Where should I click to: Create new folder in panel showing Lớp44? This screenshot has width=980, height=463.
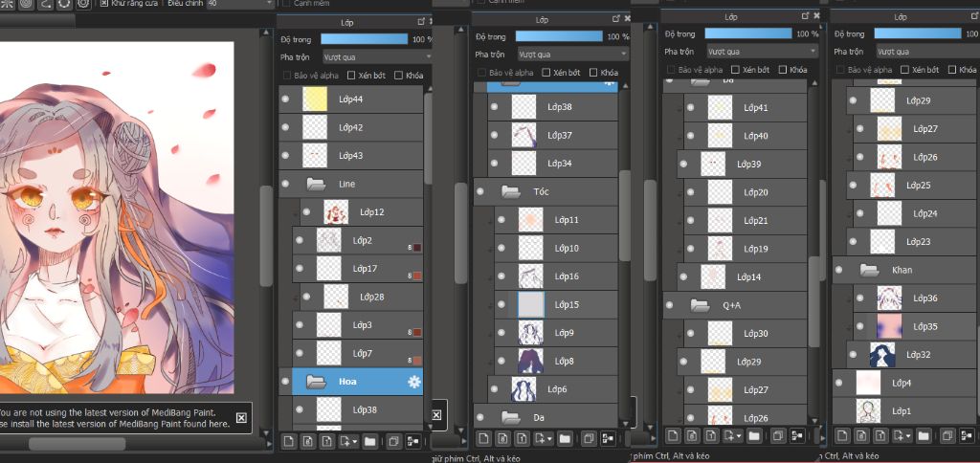370,441
